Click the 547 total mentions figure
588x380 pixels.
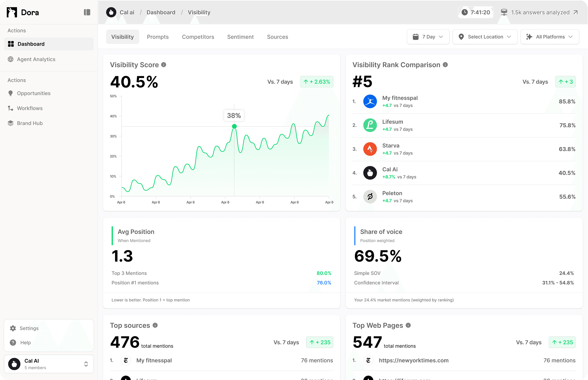point(367,342)
